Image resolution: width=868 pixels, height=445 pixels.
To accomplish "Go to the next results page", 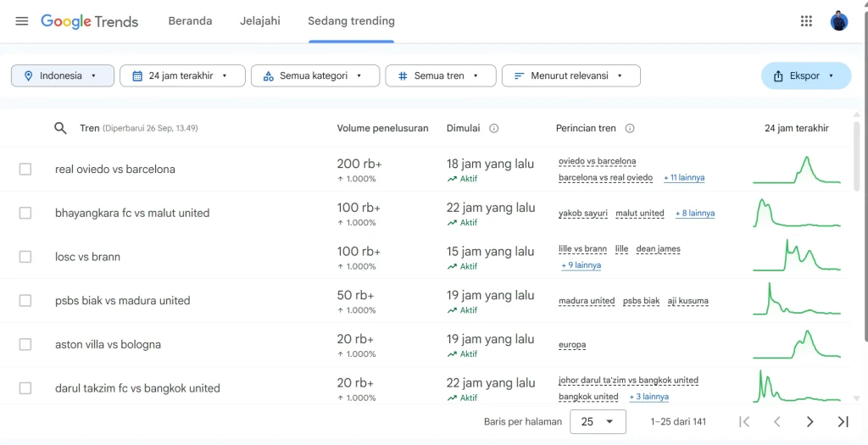I will coord(810,422).
